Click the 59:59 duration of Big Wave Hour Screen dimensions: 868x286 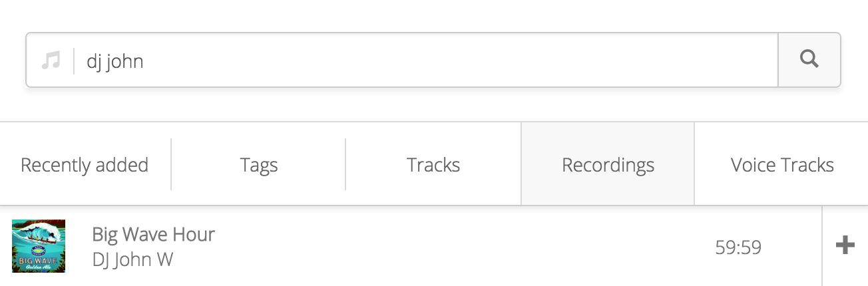click(x=738, y=247)
